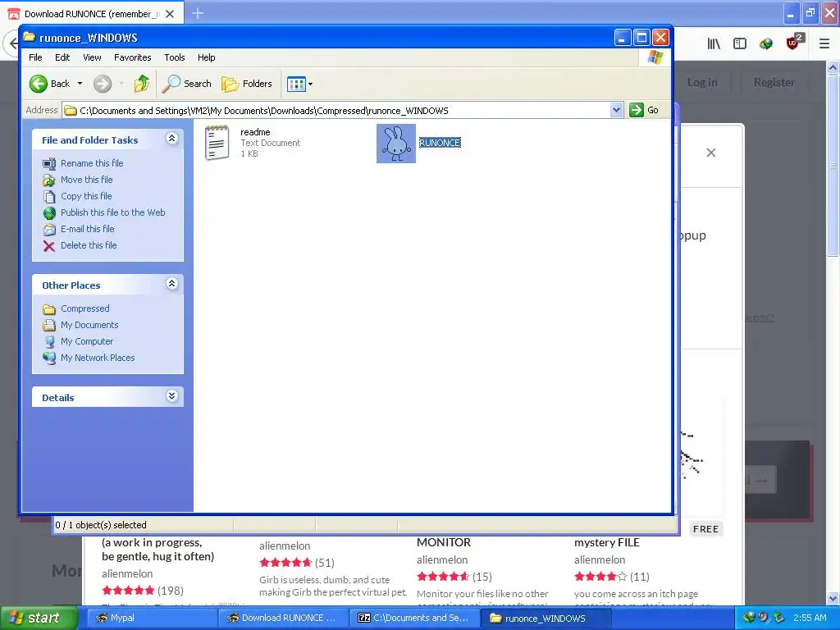This screenshot has height=630, width=840.
Task: Click the E-mail envelope icon
Action: (x=49, y=230)
